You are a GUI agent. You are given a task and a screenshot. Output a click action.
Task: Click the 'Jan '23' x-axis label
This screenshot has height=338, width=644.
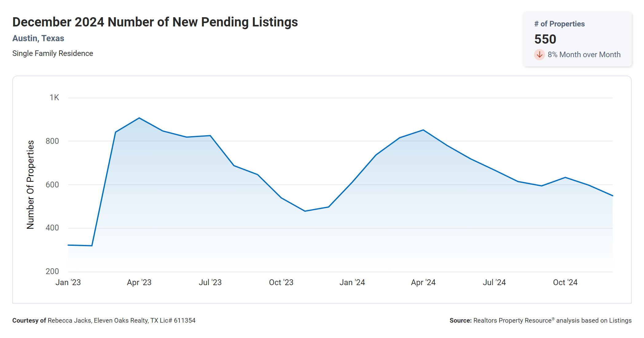point(68,282)
